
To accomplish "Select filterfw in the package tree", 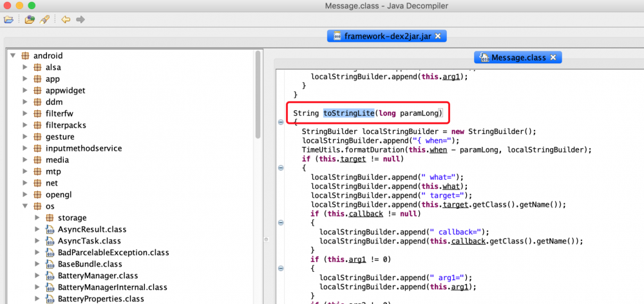I will click(59, 113).
